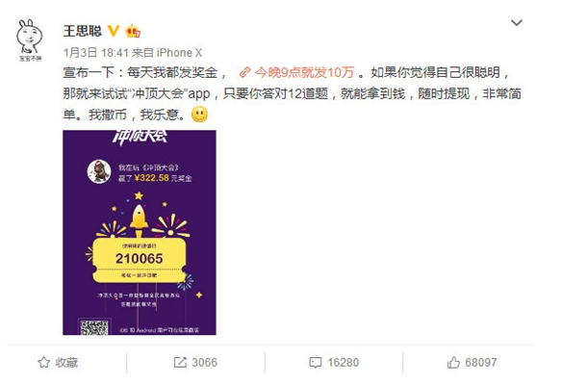
Task: Open the rabbit avatar profile picture
Action: 30,39
